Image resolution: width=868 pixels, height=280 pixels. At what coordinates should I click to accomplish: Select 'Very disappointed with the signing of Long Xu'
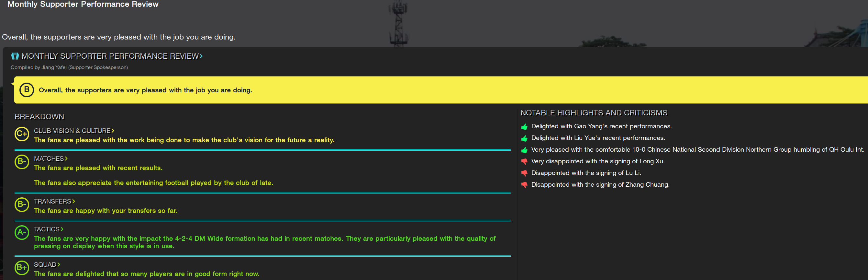[x=598, y=161]
